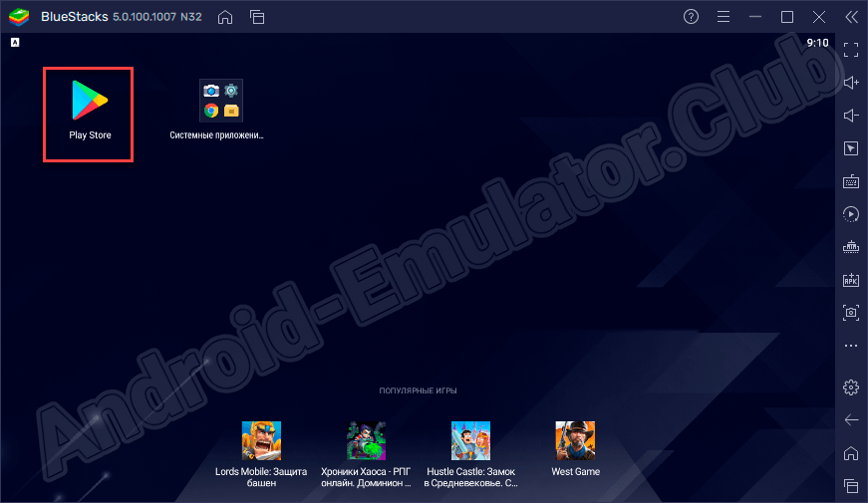Expand more sidebar options ellipsis
This screenshot has height=503, width=868.
tap(851, 346)
